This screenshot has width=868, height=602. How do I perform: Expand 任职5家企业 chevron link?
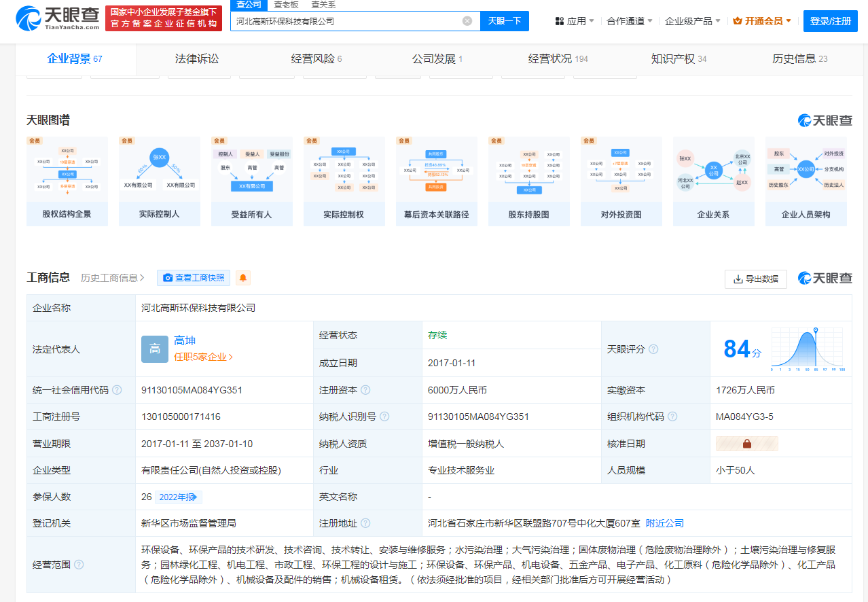click(x=204, y=357)
